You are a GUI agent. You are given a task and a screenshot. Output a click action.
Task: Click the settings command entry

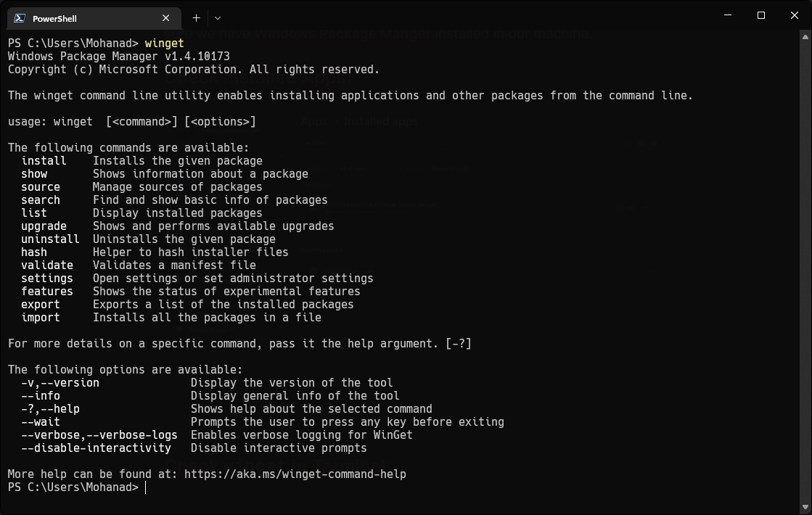coord(47,278)
